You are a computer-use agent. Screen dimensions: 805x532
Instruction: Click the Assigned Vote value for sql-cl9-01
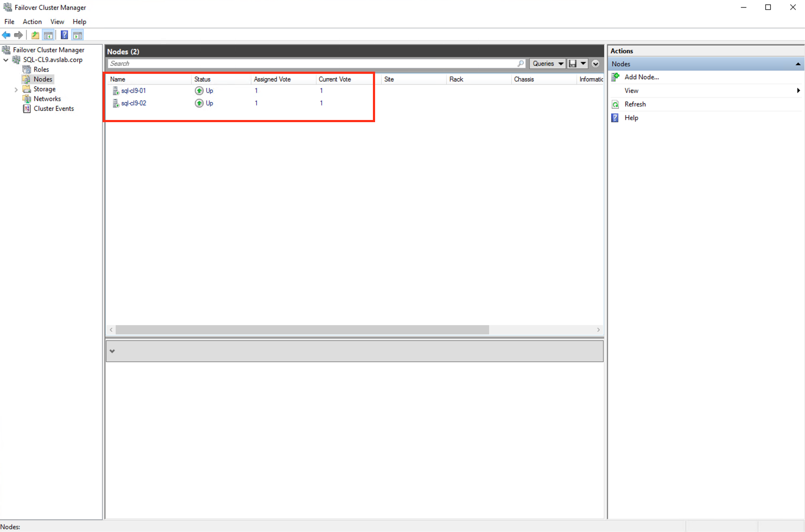(x=256, y=91)
